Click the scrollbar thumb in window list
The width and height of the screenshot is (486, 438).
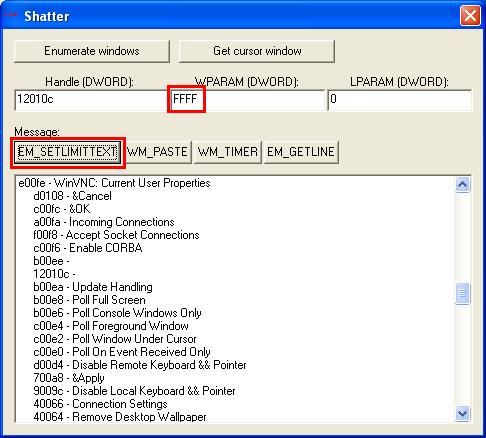pos(463,293)
